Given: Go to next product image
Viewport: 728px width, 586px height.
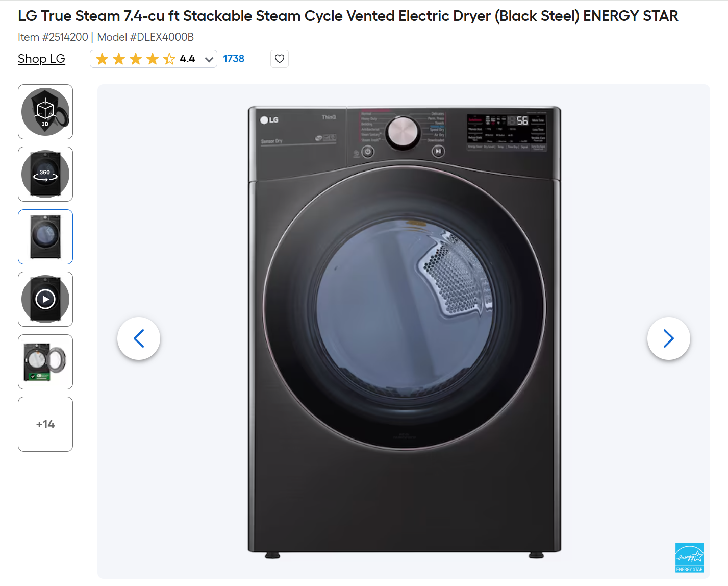Looking at the screenshot, I should (x=669, y=338).
